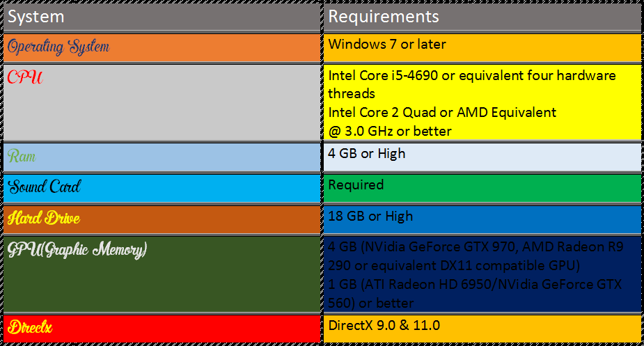Screen dimensions: 644x346
Task: Select the 'Windows 7 or later' cell
Action: click(482, 47)
